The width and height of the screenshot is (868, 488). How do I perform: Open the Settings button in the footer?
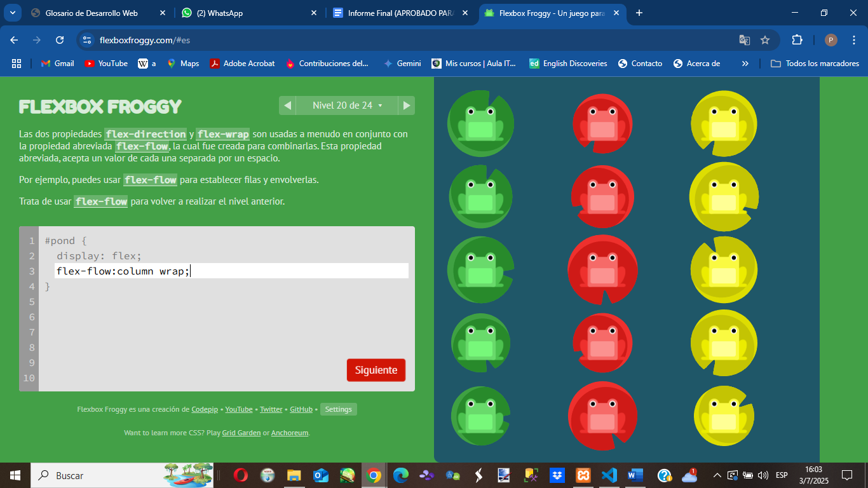[x=339, y=409]
